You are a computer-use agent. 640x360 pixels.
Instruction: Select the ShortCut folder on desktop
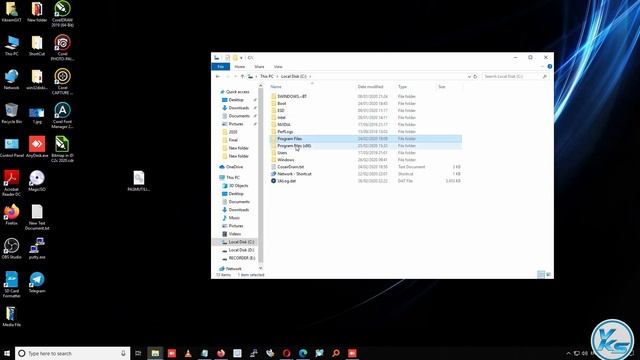(37, 45)
